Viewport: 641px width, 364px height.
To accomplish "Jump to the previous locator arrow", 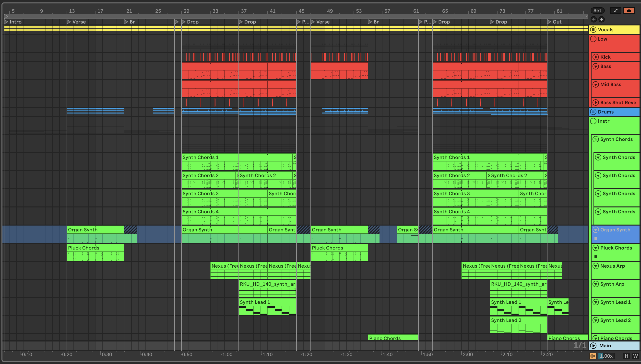I will [x=594, y=19].
